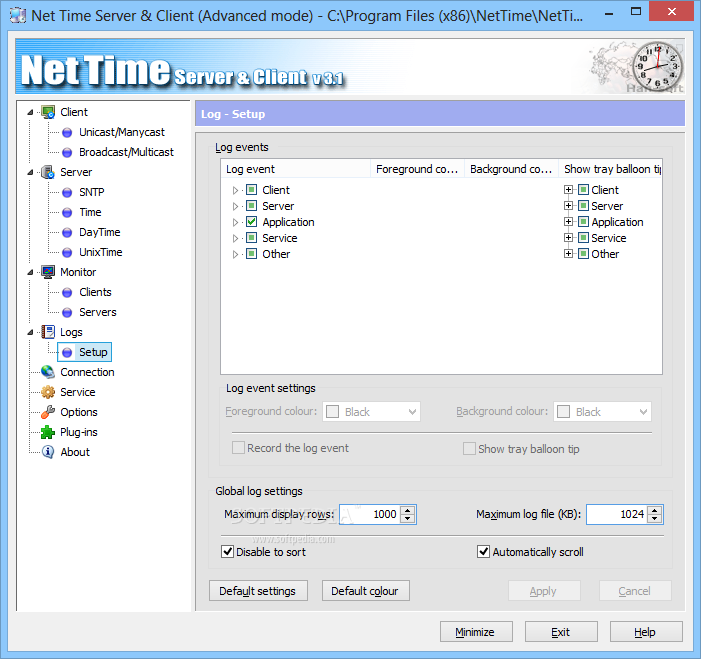Click the Server tower icon in tree
This screenshot has height=659, width=701.
click(x=48, y=172)
